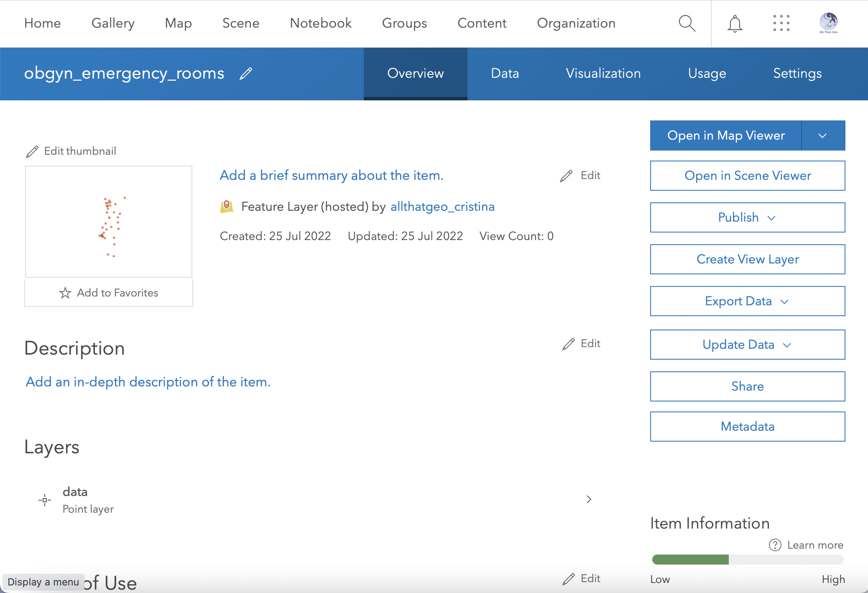Click the star Add to Favorites
The width and height of the screenshot is (868, 593).
pos(65,293)
